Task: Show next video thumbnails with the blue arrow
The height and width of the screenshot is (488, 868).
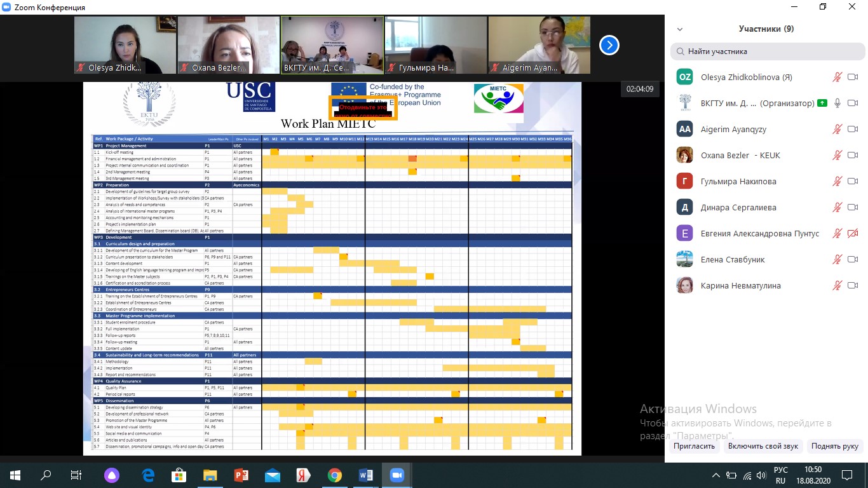Action: click(x=609, y=45)
